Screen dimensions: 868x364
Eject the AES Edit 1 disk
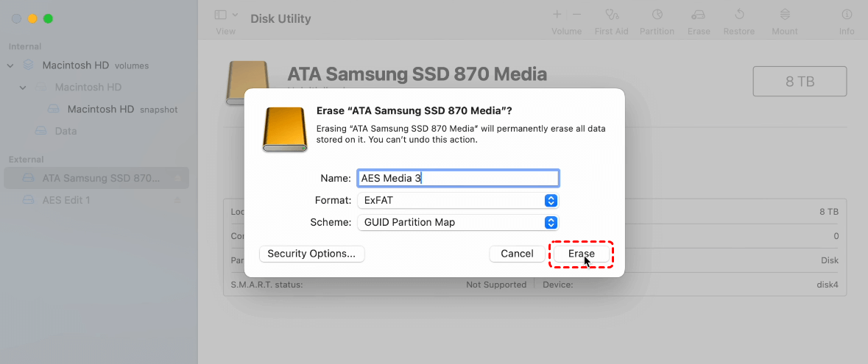(x=177, y=201)
